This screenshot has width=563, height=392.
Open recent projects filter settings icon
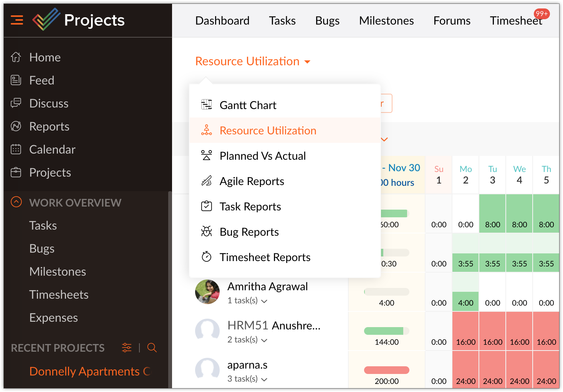tap(126, 348)
